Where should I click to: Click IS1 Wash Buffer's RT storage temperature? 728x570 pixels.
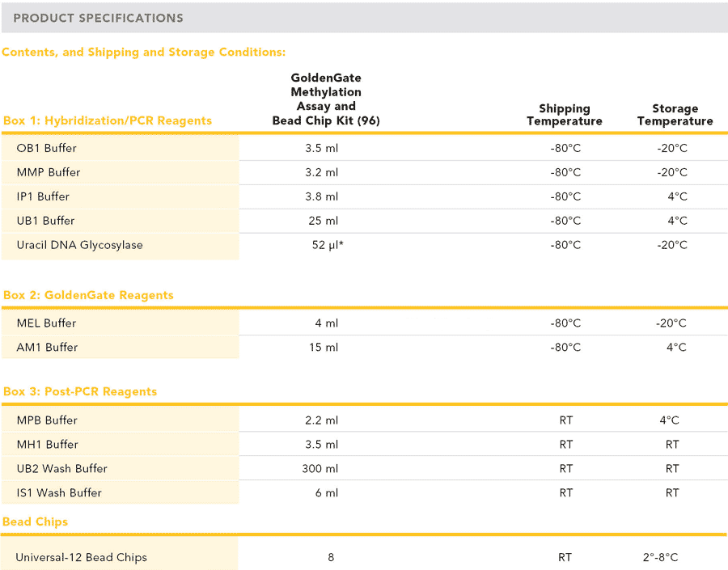point(672,492)
